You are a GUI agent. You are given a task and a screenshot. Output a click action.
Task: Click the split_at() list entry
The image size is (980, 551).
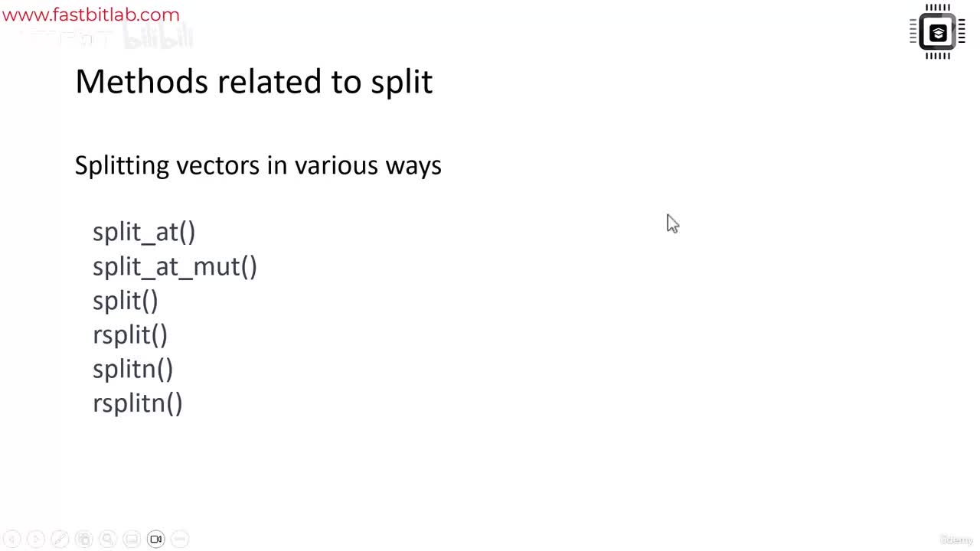144,232
